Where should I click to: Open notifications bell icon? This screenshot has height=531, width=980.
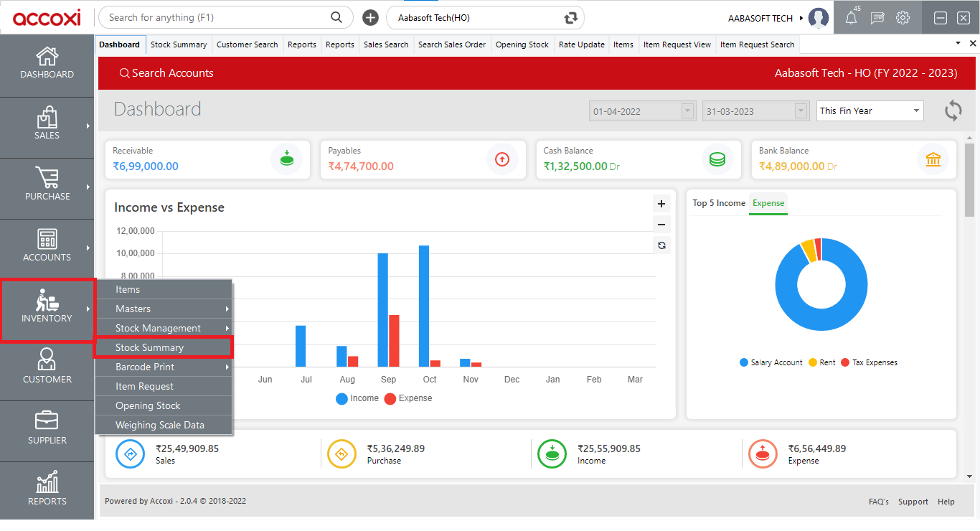(852, 18)
